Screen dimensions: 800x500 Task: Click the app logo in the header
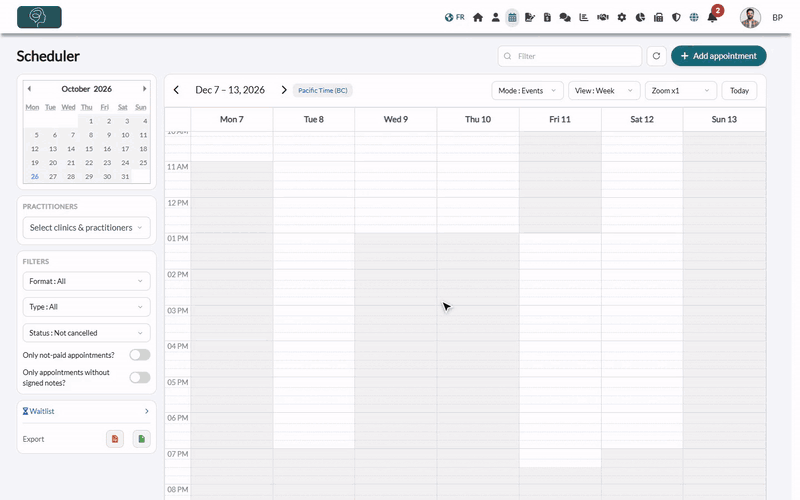(39, 17)
